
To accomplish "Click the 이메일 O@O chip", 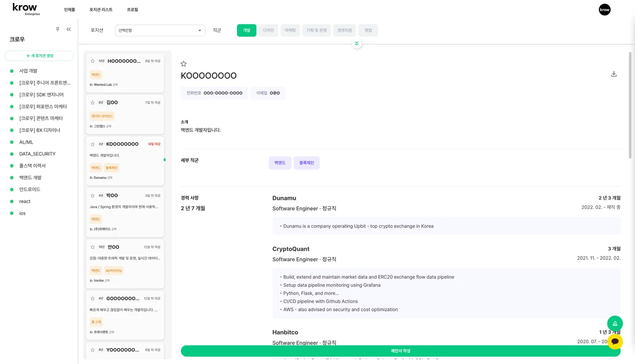I will tap(268, 93).
